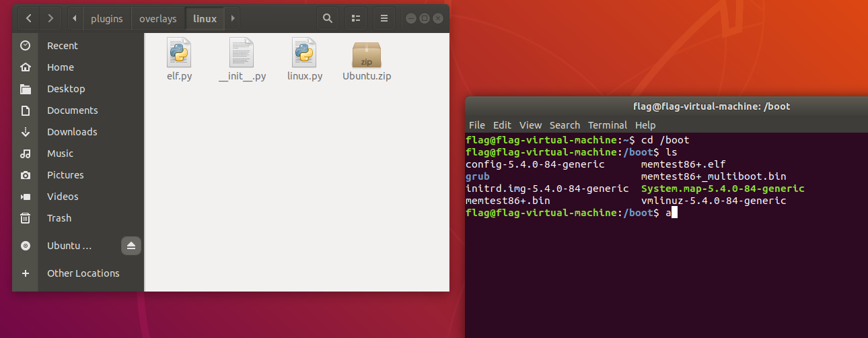Click the linux.py file name
This screenshot has width=868, height=338.
pos(305,76)
